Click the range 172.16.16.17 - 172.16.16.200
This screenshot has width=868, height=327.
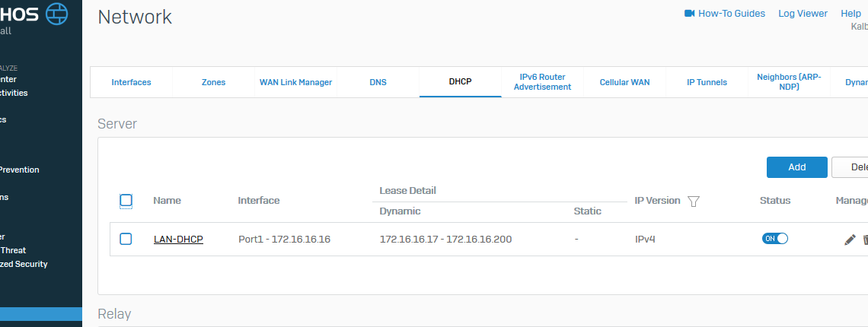tap(445, 240)
